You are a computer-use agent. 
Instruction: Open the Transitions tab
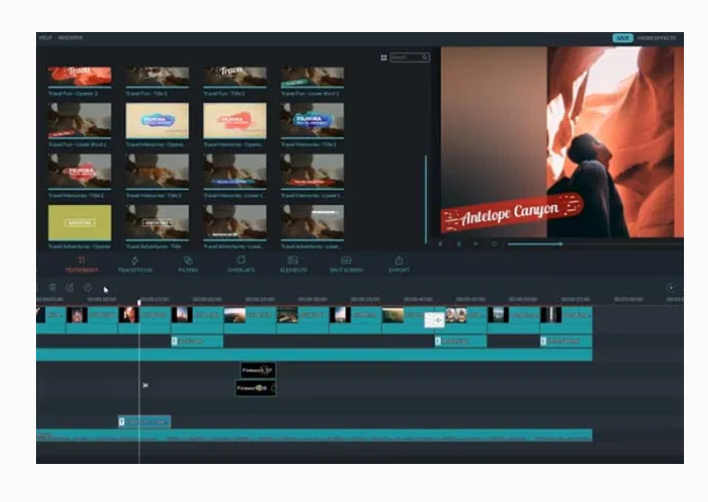click(x=135, y=265)
